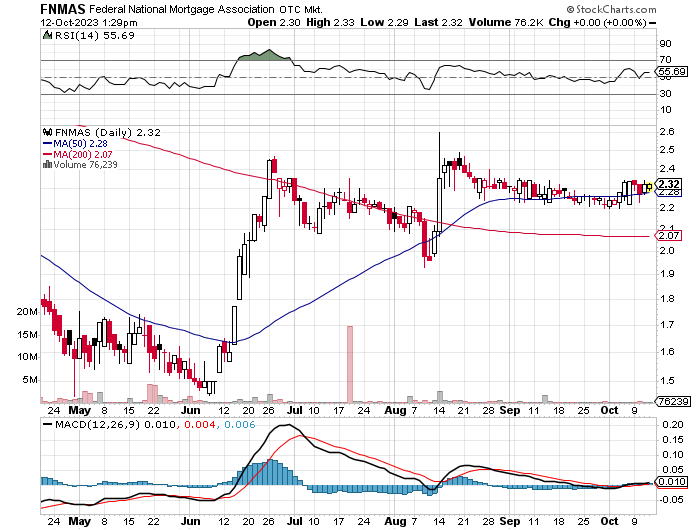This screenshot has width=700, height=530.
Task: Click the 5M volume axis label
Action: pos(30,380)
